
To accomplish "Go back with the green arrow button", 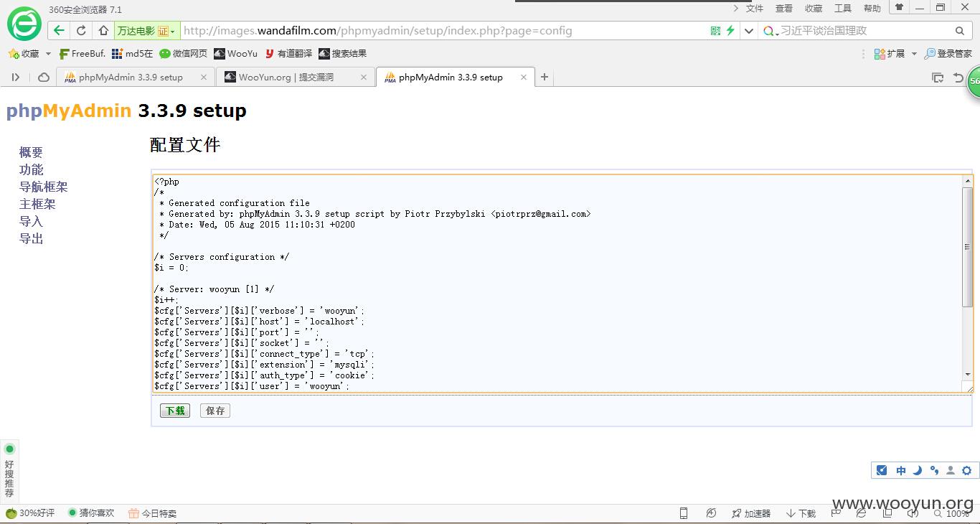I will pos(60,31).
